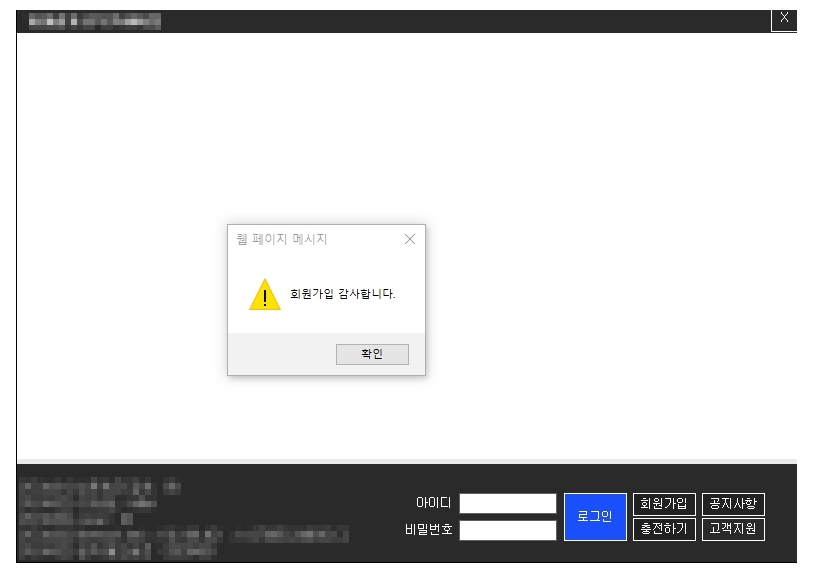Screen dimensions: 817x577
Task: Close the main application window with X
Action: pos(784,19)
